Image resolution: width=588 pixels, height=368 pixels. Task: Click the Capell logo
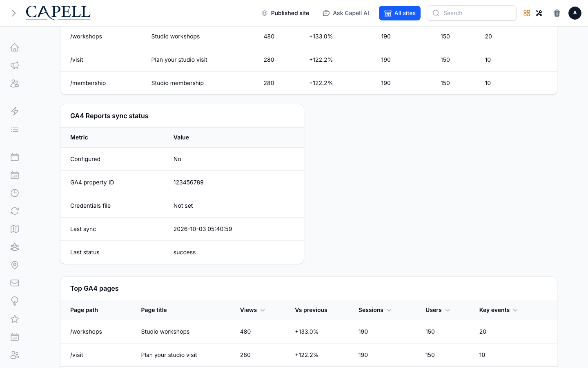[x=58, y=13]
